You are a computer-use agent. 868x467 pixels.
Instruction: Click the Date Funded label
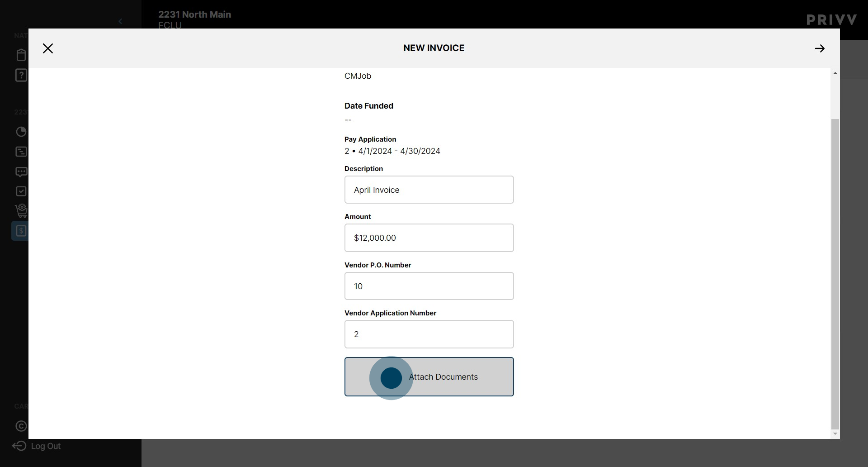click(369, 106)
